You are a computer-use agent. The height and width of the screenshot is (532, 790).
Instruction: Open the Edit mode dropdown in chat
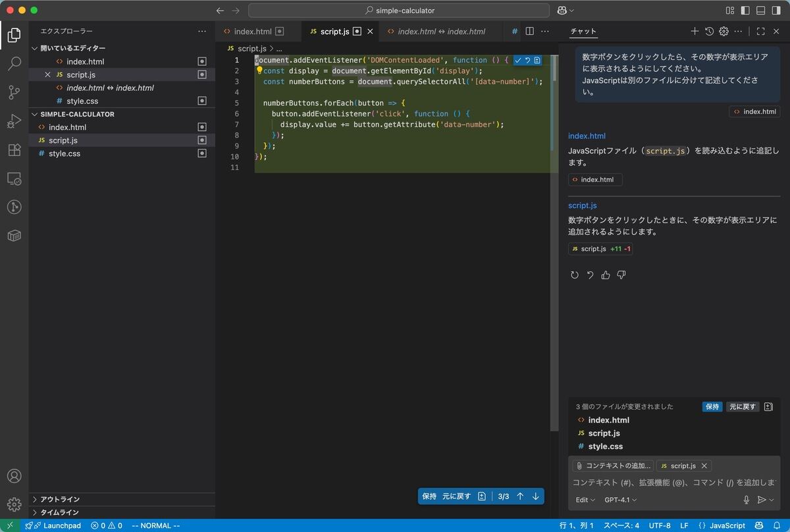click(x=585, y=500)
